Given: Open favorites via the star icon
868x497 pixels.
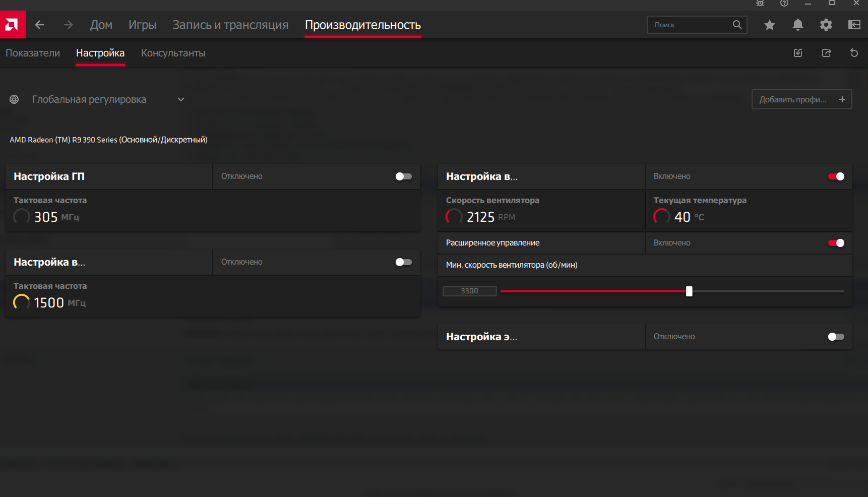Looking at the screenshot, I should (x=769, y=25).
